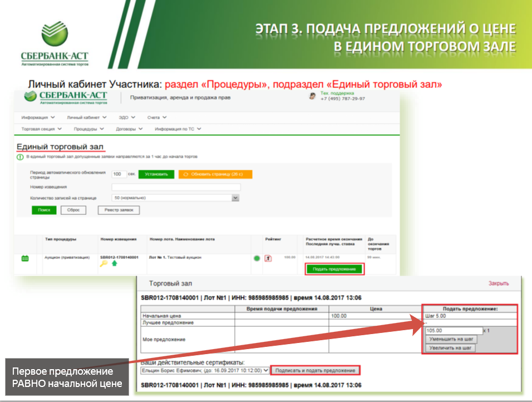Click the Единый торговый зал heading
Image resolution: width=532 pixels, height=402 pixels.
[60, 146]
